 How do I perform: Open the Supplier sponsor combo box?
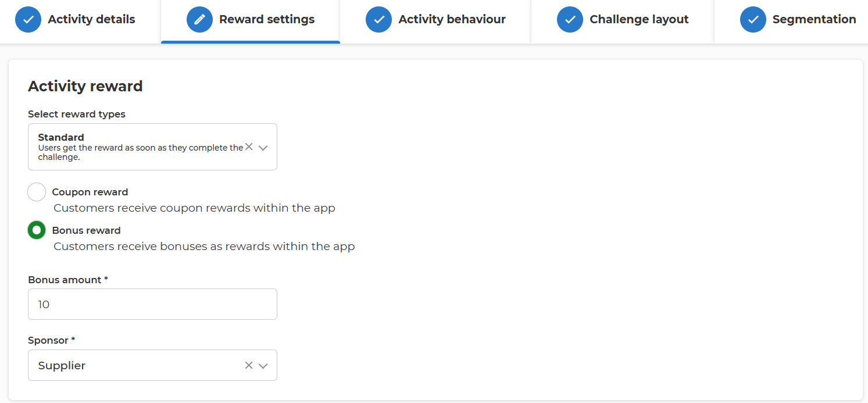click(x=152, y=365)
